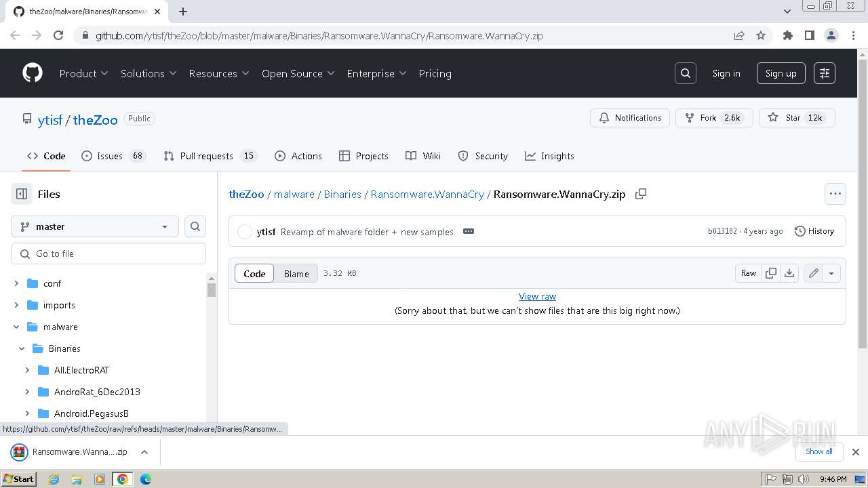Expand the imports folder chevron

16,305
